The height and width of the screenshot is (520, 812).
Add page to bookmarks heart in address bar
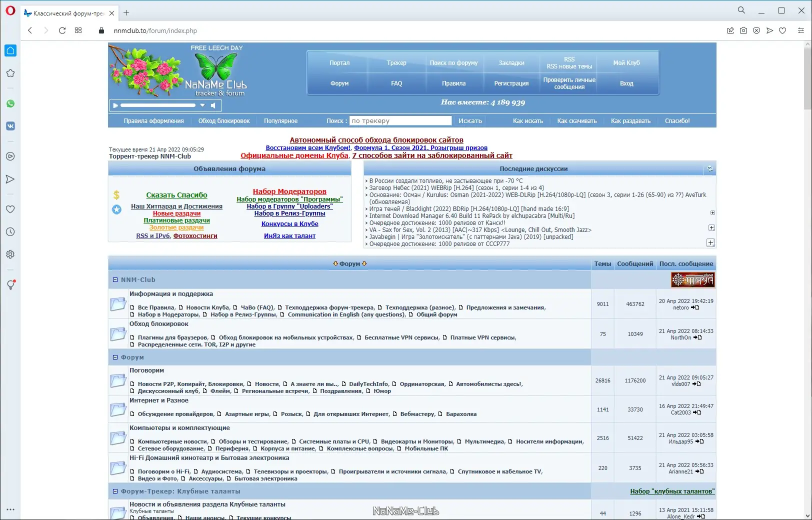(782, 30)
